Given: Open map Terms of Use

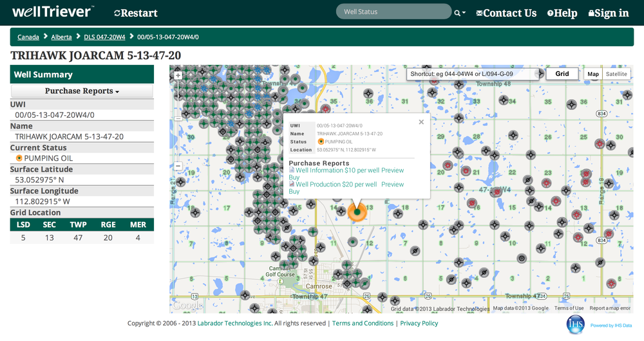Looking at the screenshot, I should [569, 308].
